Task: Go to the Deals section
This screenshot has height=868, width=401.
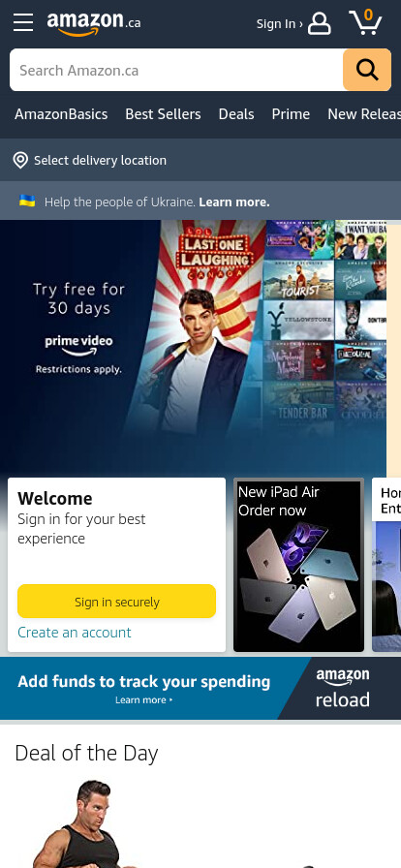Action: click(x=236, y=114)
